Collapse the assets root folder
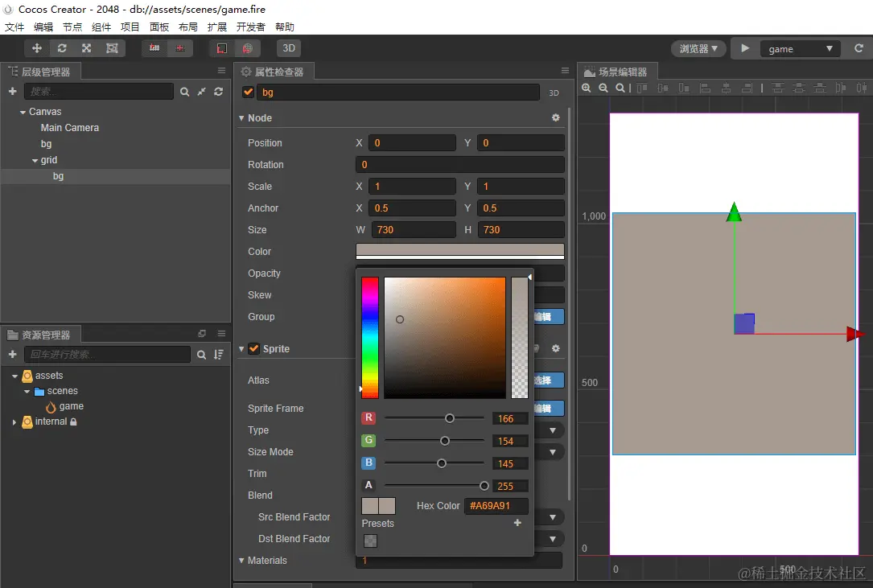 pos(15,376)
